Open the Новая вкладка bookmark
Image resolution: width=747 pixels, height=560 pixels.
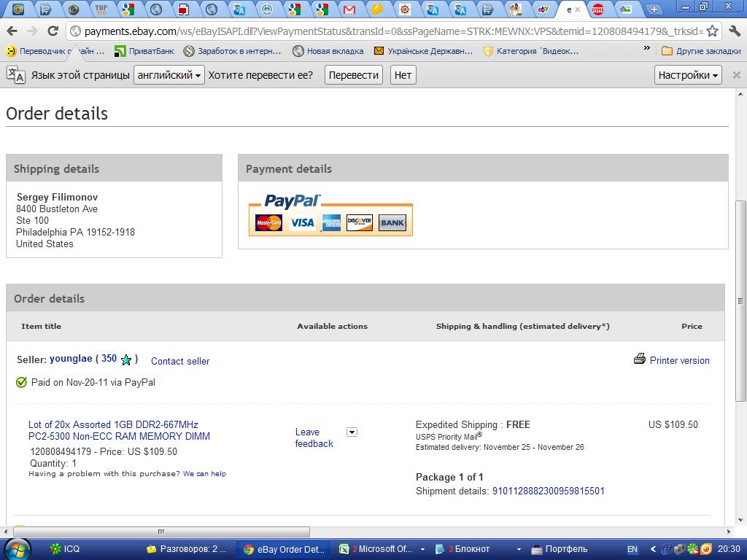(328, 51)
